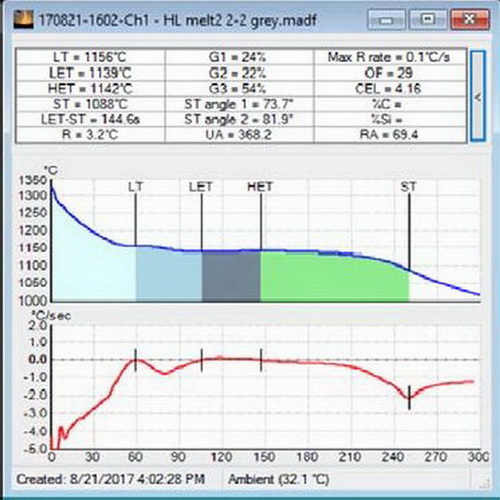The height and width of the screenshot is (500, 500).
Task: Maximize the window with restore button
Action: [428, 20]
